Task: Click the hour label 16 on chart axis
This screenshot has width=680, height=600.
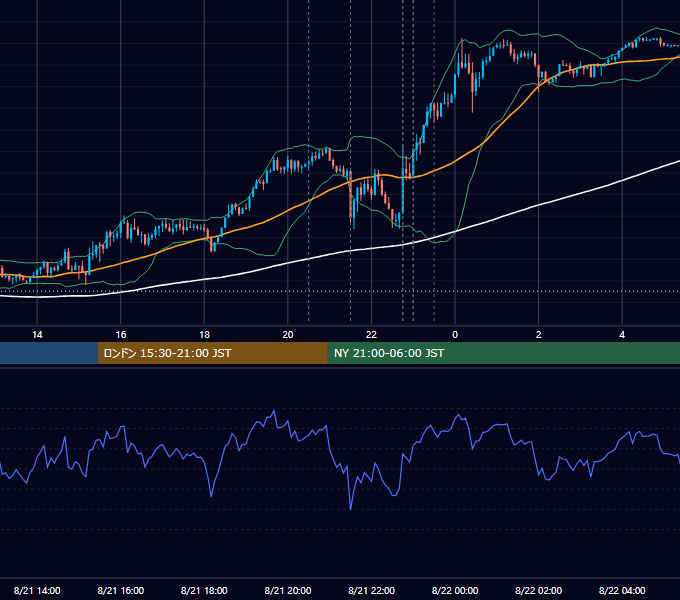Action: point(121,335)
